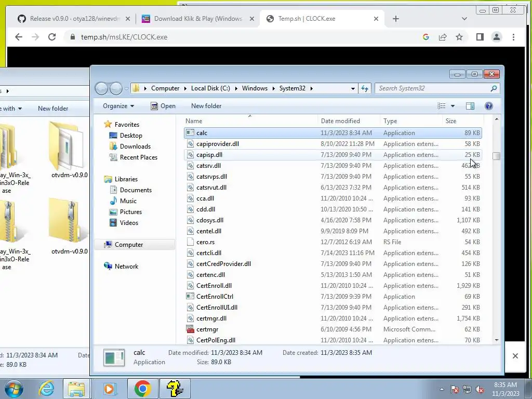Select Windows in breadcrumb path
Screen dimensions: 532x399
255,88
